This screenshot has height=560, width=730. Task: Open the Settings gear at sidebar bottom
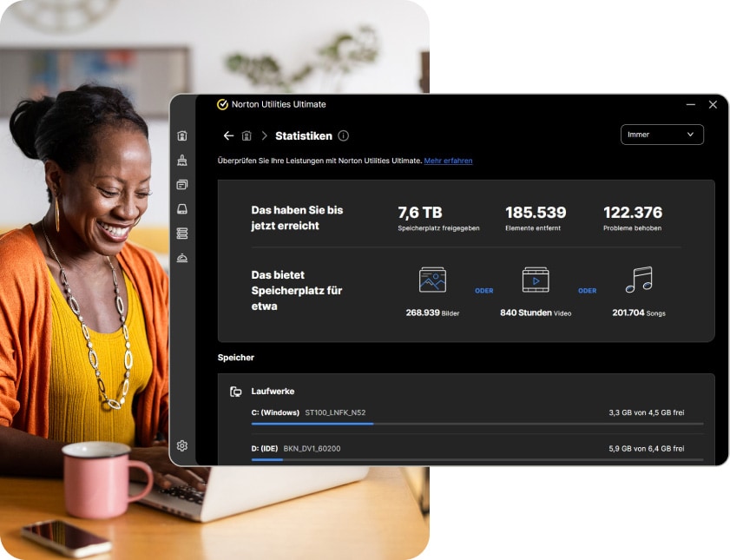pyautogui.click(x=182, y=445)
